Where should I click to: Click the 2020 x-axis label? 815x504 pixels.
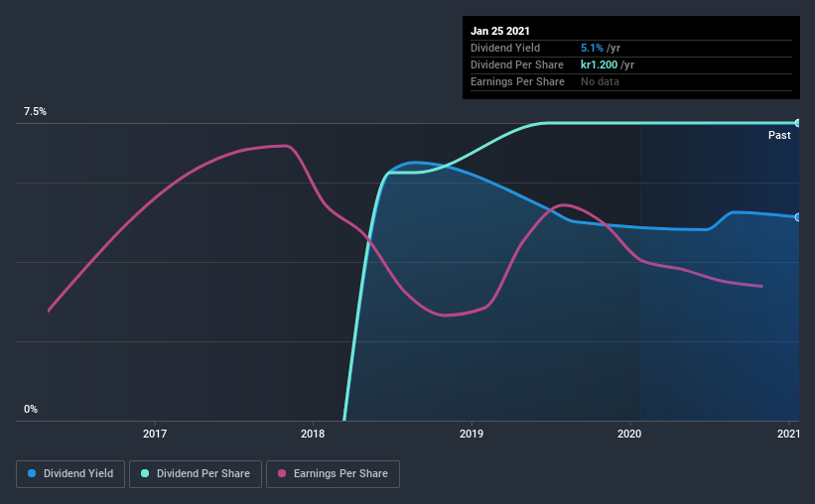pos(629,434)
